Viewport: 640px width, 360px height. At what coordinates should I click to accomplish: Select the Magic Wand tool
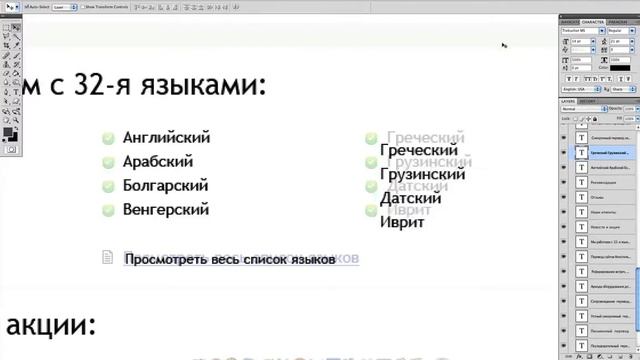click(16, 36)
